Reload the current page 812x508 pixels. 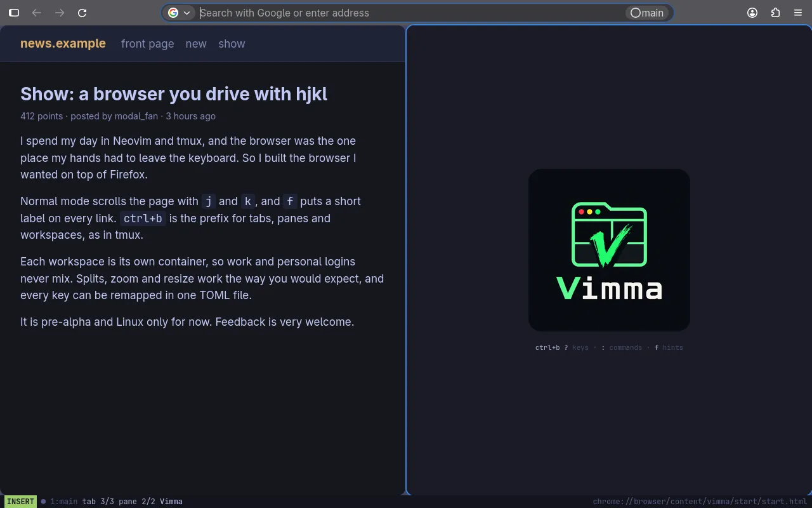pyautogui.click(x=82, y=13)
